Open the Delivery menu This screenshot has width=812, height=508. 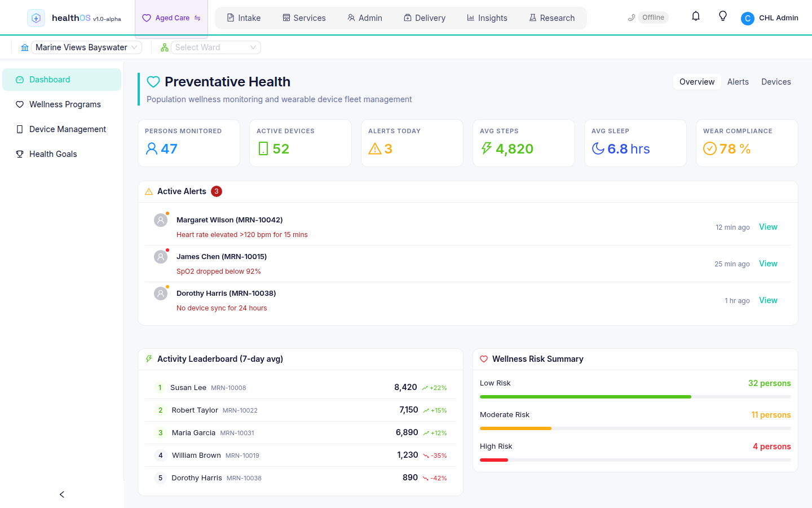click(425, 18)
